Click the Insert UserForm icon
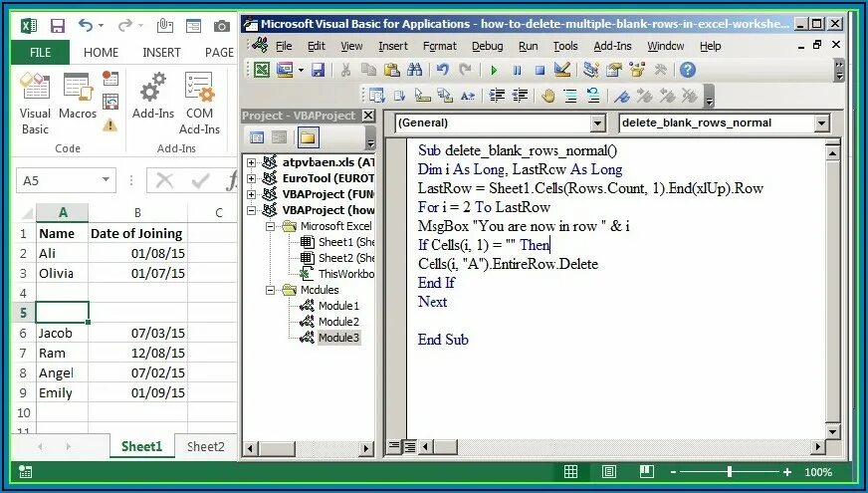Image resolution: width=868 pixels, height=493 pixels. coord(285,70)
